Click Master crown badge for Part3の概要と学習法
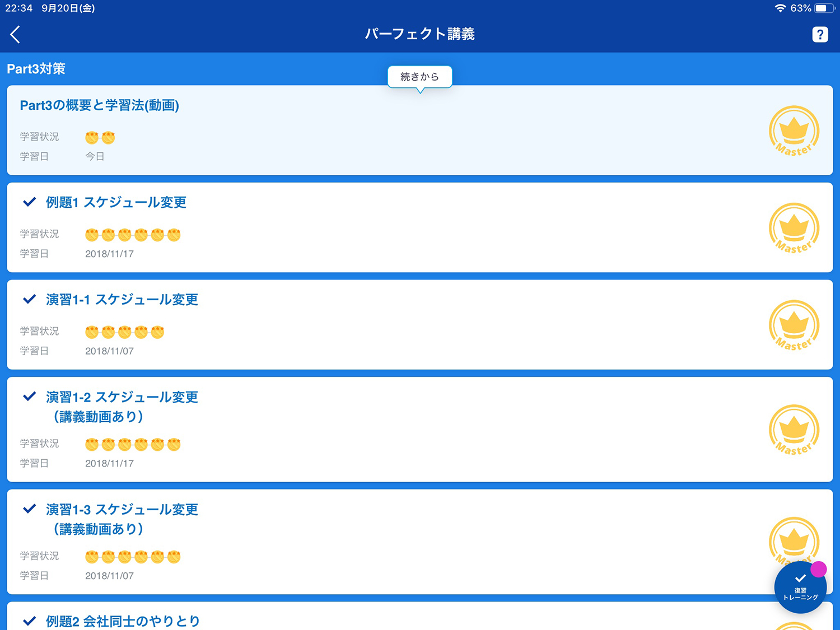The width and height of the screenshot is (840, 630). click(x=794, y=131)
